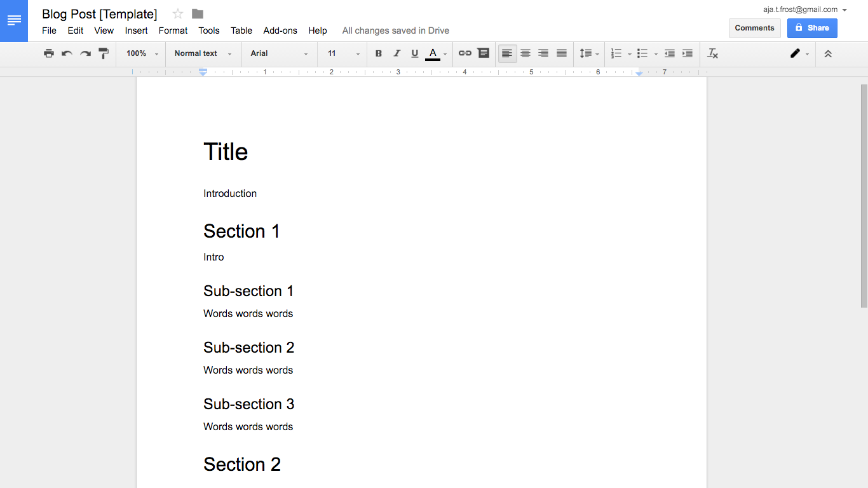Viewport: 868px width, 488px height.
Task: Open the Format menu
Action: click(x=173, y=30)
